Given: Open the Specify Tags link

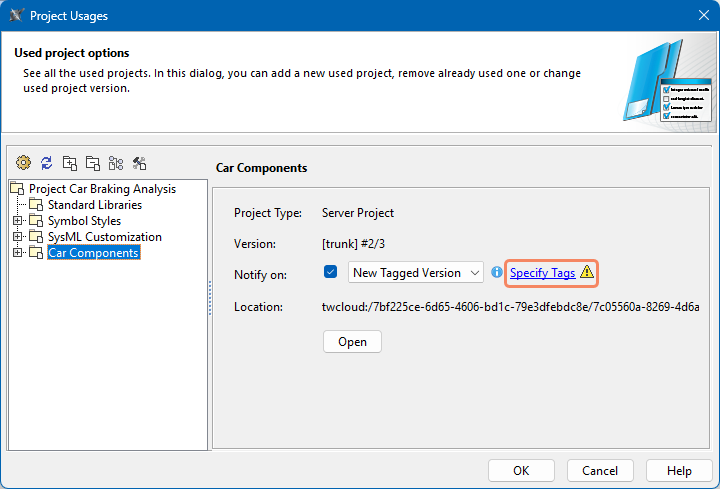Looking at the screenshot, I should click(x=542, y=273).
